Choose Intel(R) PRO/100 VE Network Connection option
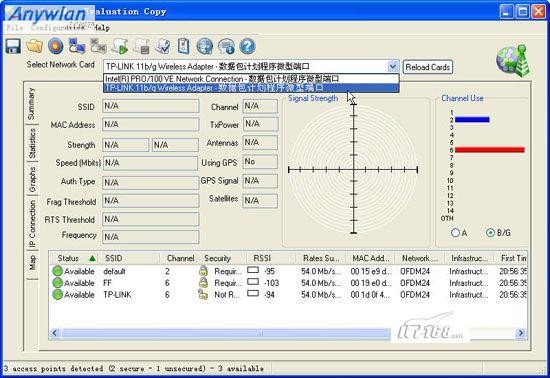 click(x=251, y=79)
